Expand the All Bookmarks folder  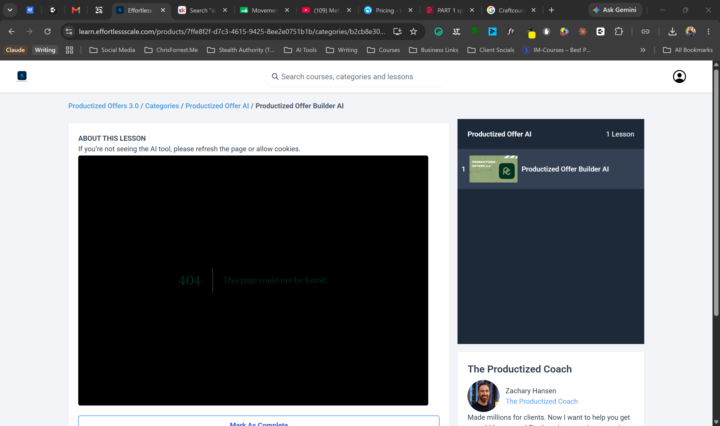(687, 50)
